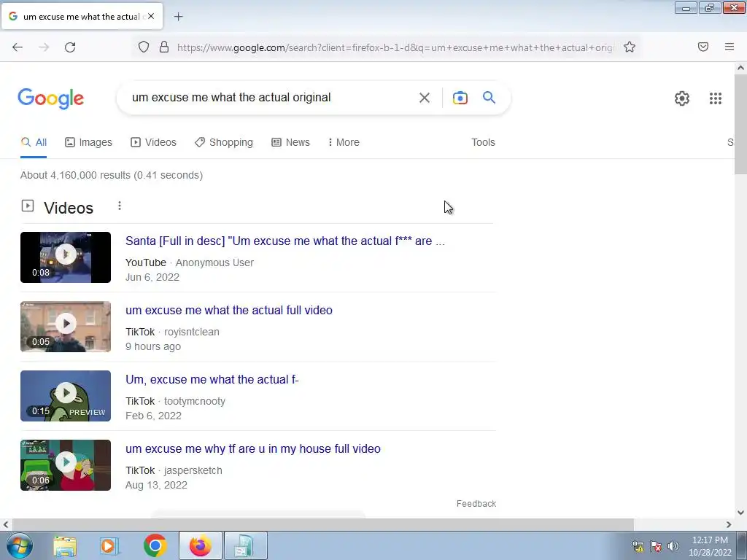Open Google quick settings gear
This screenshot has height=560, width=747.
pos(682,98)
